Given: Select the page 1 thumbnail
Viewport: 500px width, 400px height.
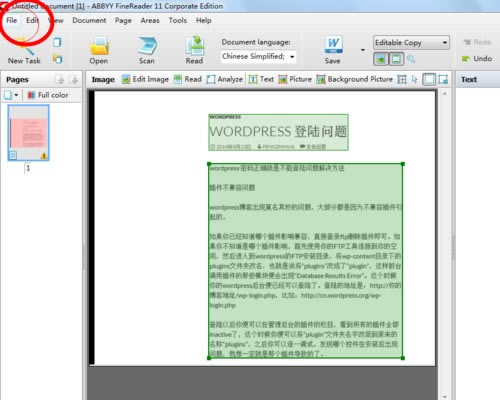Looking at the screenshot, I should click(x=28, y=133).
